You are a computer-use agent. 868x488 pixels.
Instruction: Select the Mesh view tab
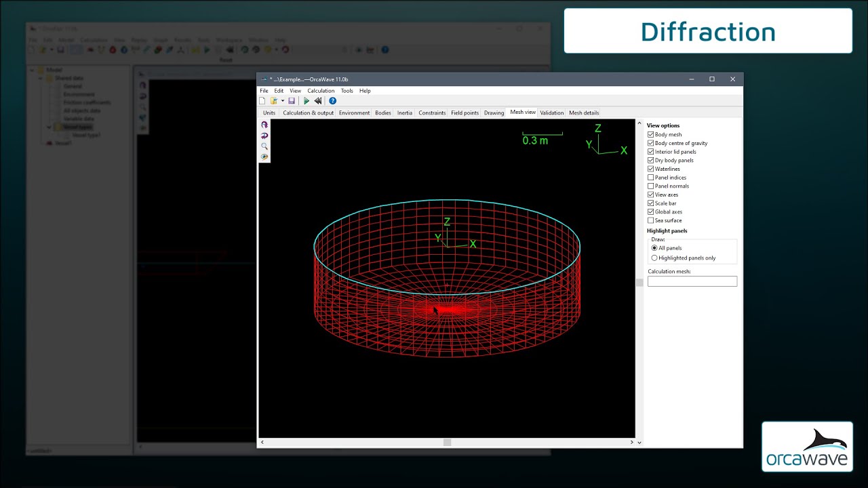[x=523, y=113]
